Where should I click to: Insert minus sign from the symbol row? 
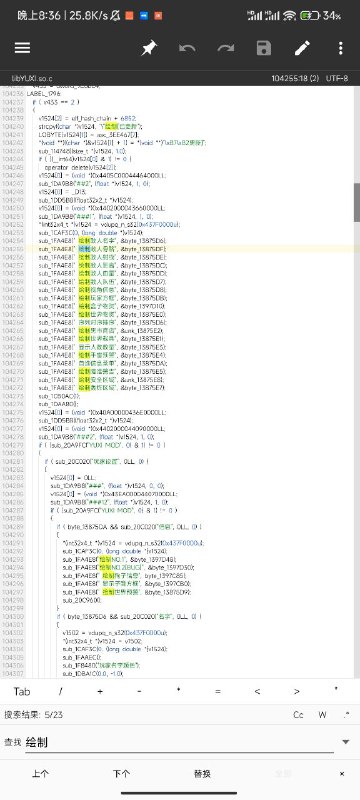(x=139, y=692)
